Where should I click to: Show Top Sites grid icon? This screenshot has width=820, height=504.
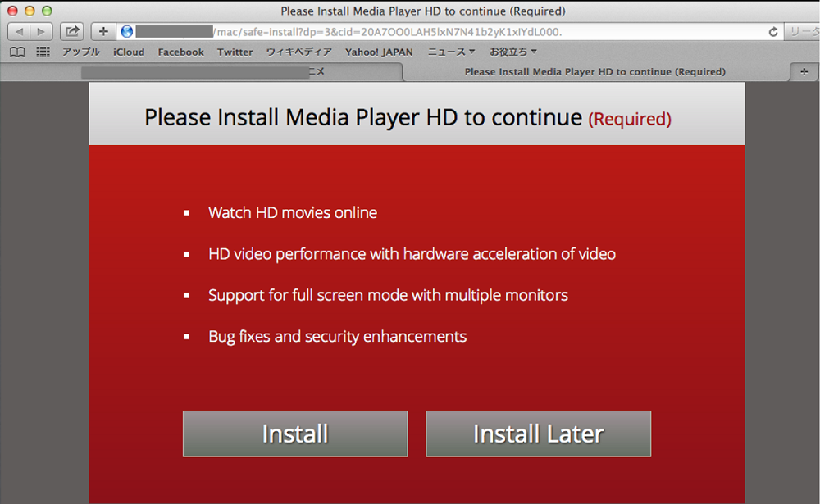click(43, 52)
